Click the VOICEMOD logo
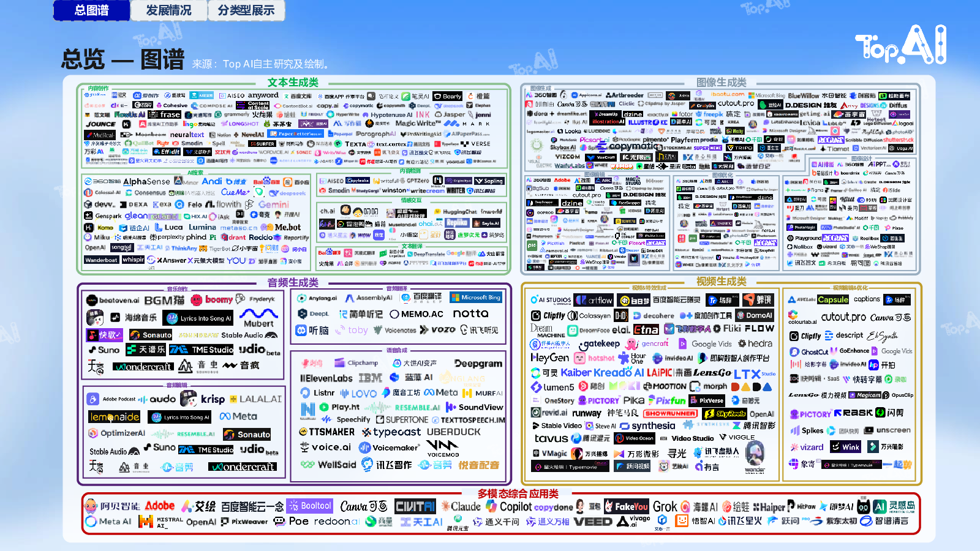The height and width of the screenshot is (551, 980). coord(443,449)
